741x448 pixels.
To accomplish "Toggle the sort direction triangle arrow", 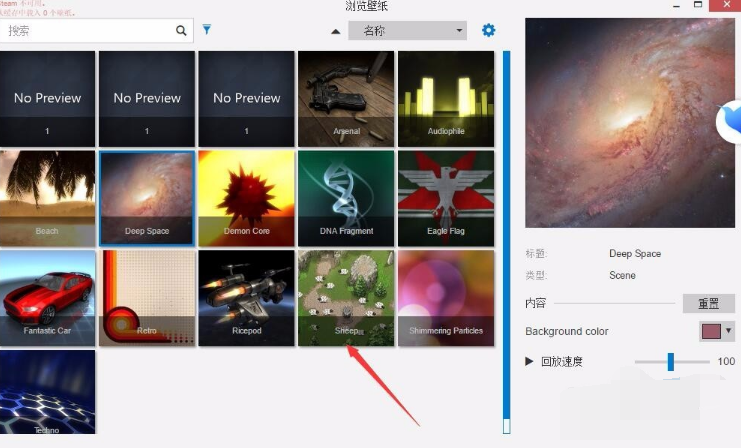I will click(x=336, y=31).
